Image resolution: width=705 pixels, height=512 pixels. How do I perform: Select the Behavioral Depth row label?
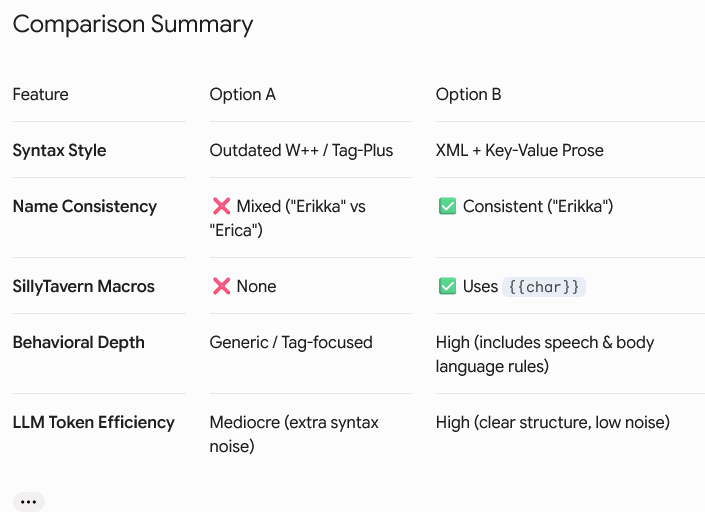coord(79,342)
